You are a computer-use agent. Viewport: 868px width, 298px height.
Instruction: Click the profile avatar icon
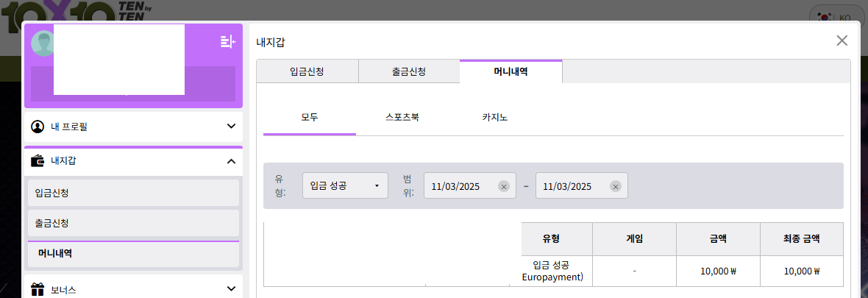43,43
